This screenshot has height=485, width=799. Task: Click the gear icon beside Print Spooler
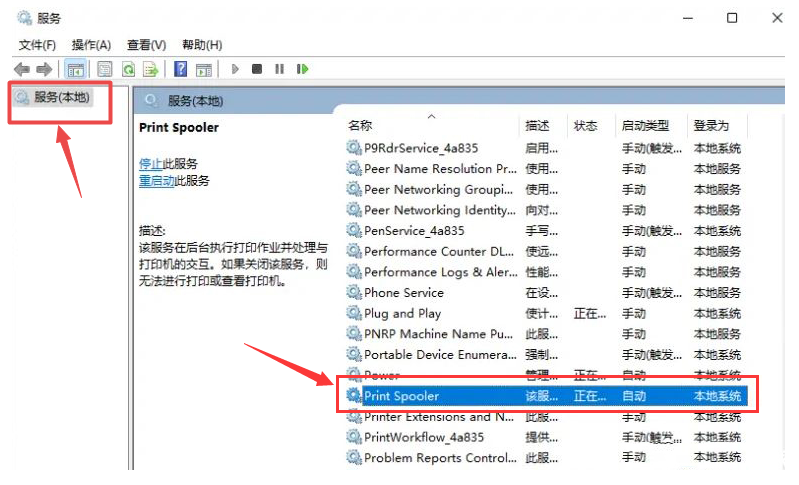click(x=354, y=395)
